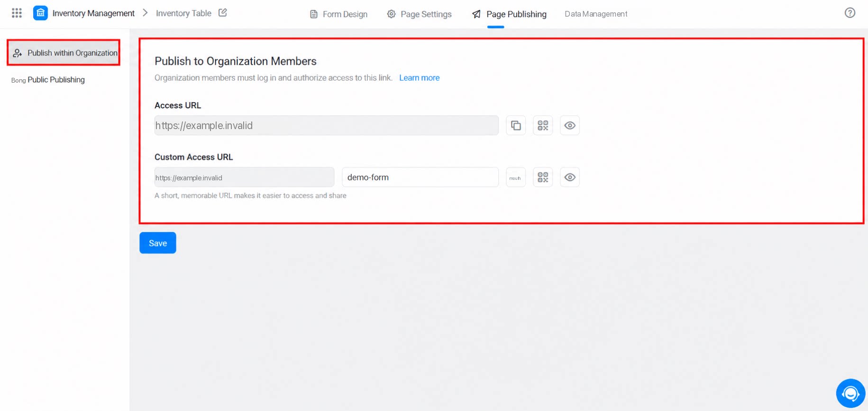868x411 pixels.
Task: Open the apps grid launcher icon
Action: point(17,13)
